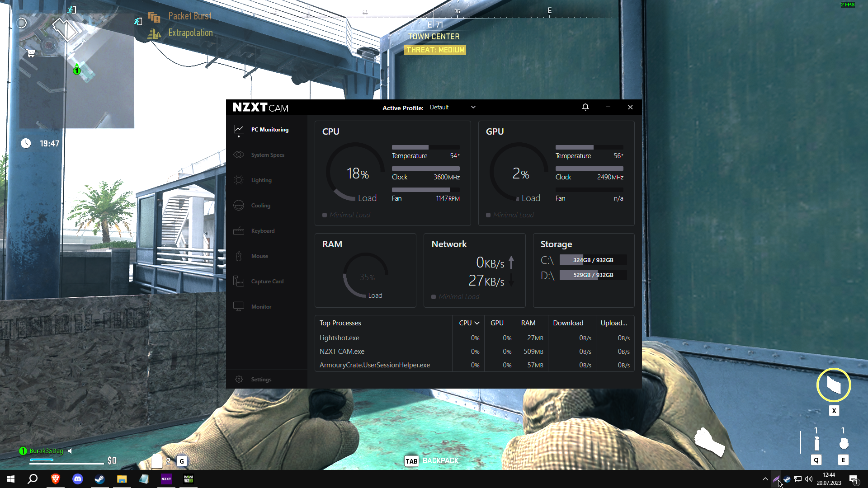The width and height of the screenshot is (868, 488).
Task: Click the Download column header
Action: coord(568,323)
